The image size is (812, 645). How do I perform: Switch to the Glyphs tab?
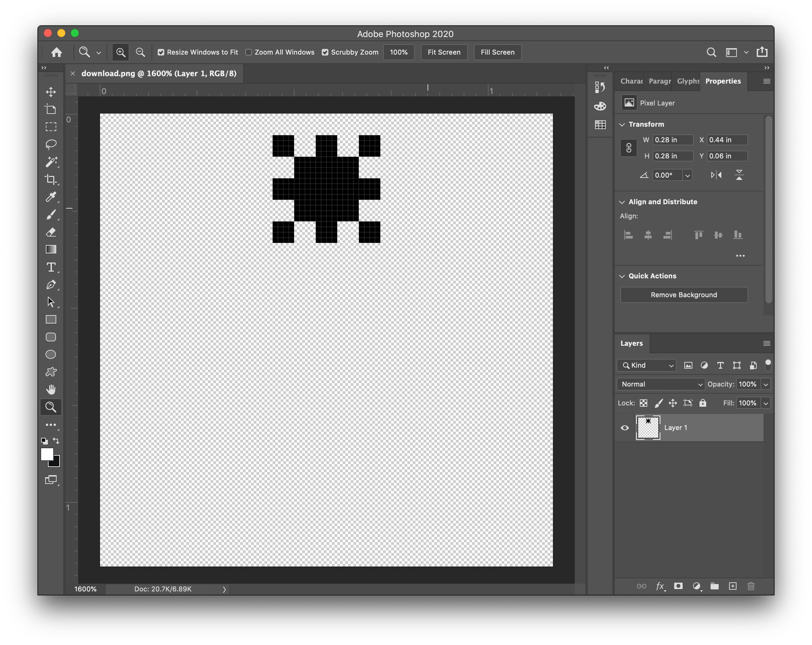(x=688, y=81)
